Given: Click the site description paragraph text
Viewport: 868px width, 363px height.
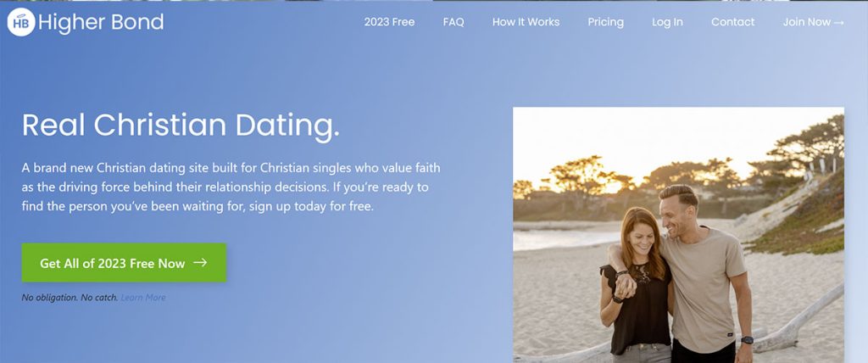Looking at the screenshot, I should [x=231, y=187].
